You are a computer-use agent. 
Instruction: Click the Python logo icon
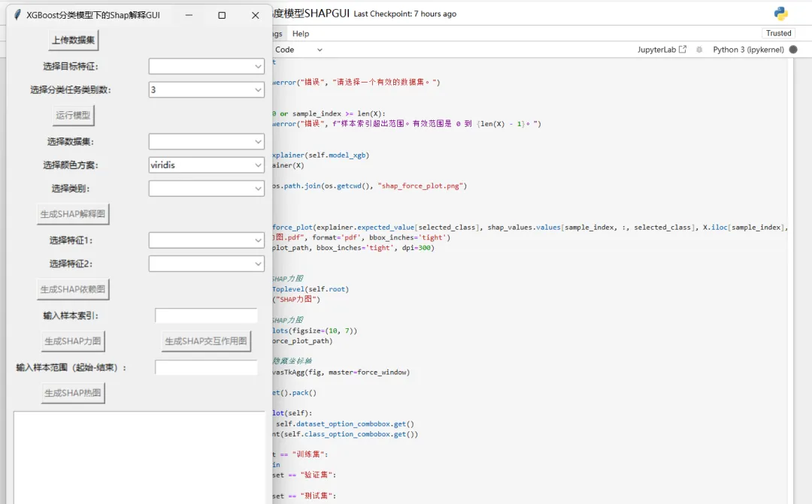[x=780, y=14]
